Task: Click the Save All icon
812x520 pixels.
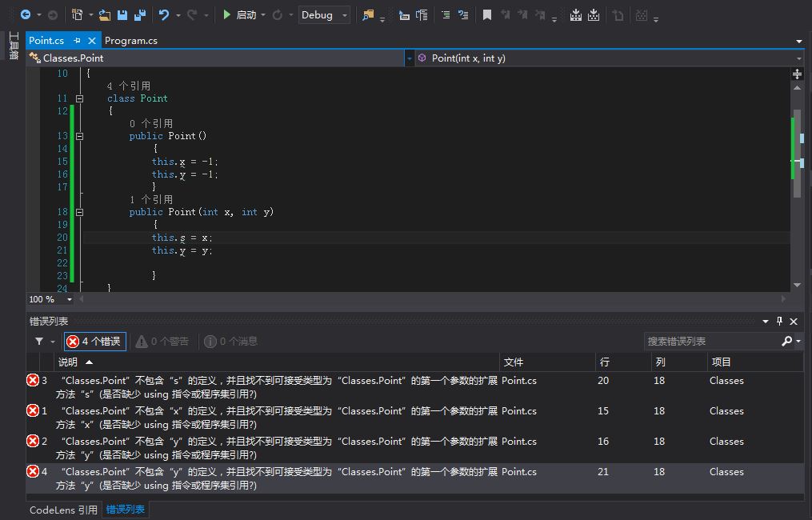Action: (140, 15)
